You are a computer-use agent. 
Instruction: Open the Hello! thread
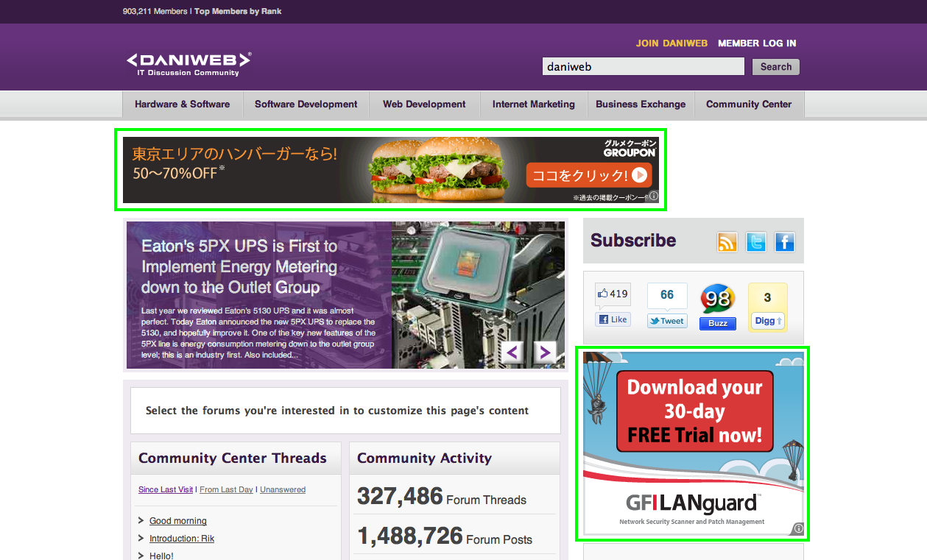(x=161, y=556)
